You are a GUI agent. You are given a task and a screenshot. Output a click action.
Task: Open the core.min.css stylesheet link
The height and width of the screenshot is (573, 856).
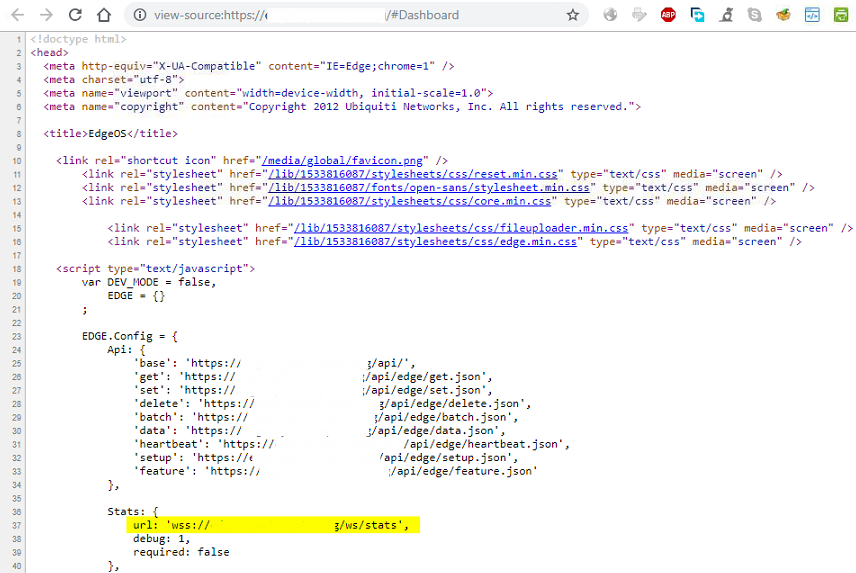409,201
